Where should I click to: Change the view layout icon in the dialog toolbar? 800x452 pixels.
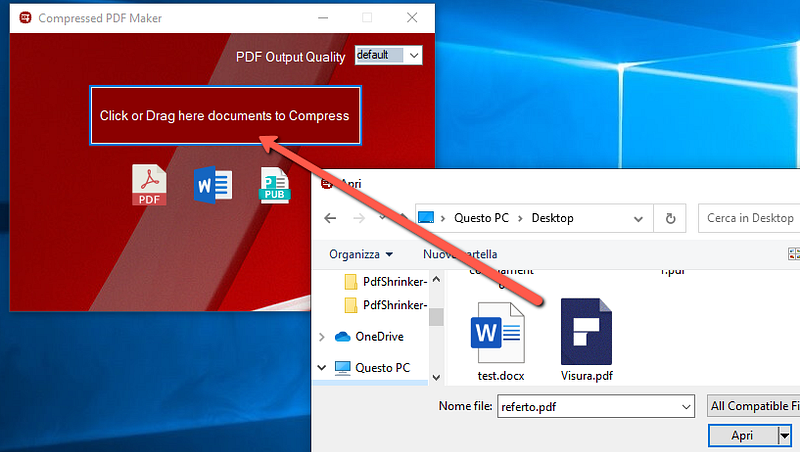[794, 254]
